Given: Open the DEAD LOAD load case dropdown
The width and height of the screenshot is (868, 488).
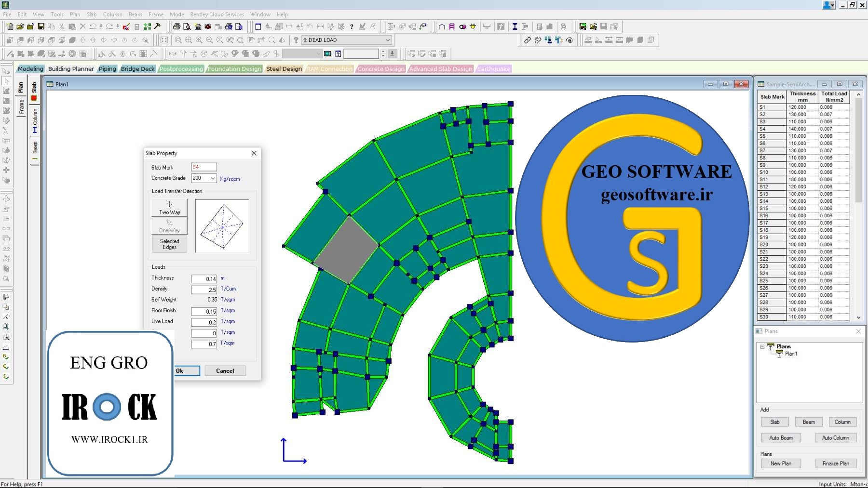Looking at the screenshot, I should coord(387,40).
